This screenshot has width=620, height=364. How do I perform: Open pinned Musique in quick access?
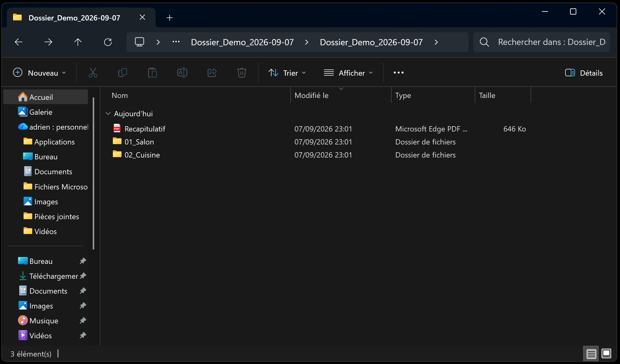click(46, 321)
